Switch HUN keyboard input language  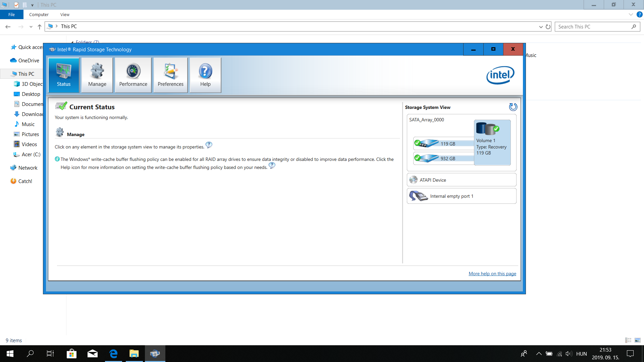coord(582,354)
